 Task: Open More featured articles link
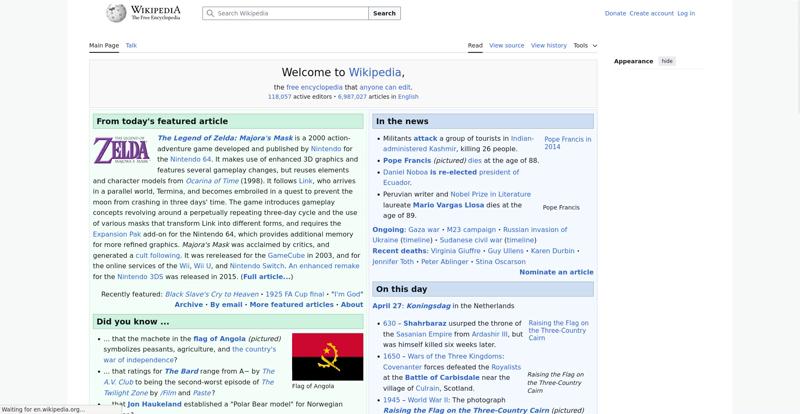tap(291, 304)
